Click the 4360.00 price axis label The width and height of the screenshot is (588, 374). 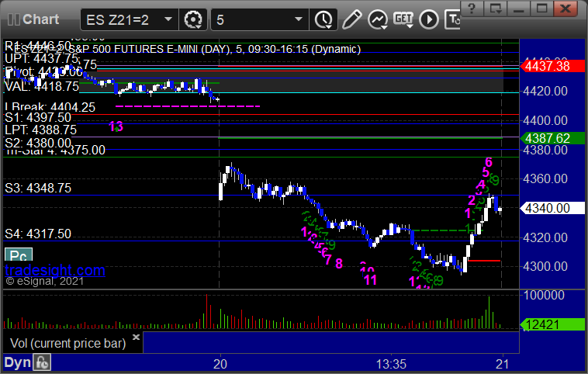[x=545, y=178]
